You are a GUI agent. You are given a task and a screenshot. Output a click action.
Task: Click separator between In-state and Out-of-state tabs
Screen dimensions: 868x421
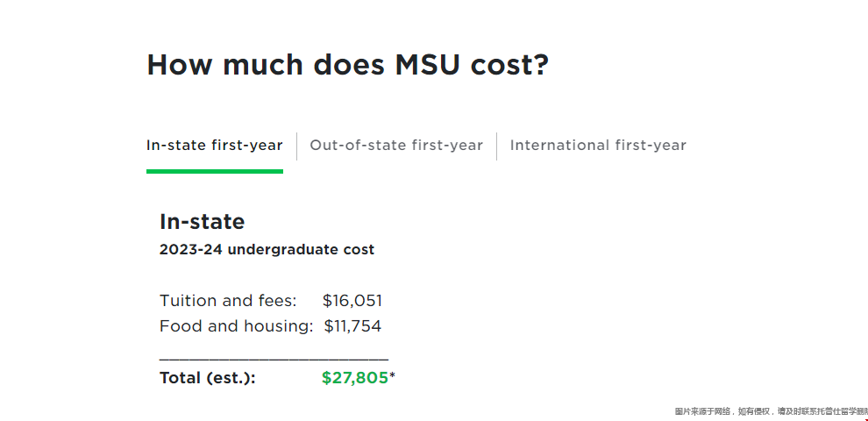click(x=296, y=146)
